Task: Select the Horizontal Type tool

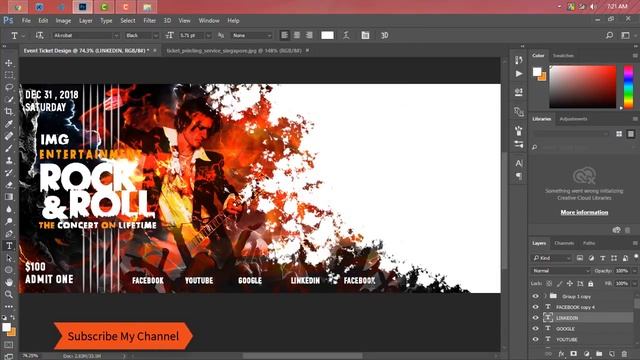Action: (x=9, y=246)
